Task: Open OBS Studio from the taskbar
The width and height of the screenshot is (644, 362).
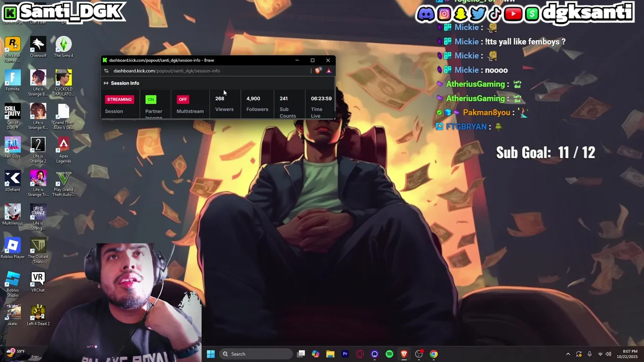Action: coord(419,354)
